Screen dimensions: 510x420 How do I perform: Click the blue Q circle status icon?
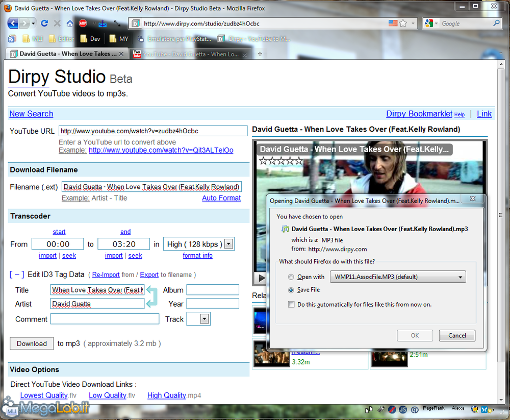[414, 410]
